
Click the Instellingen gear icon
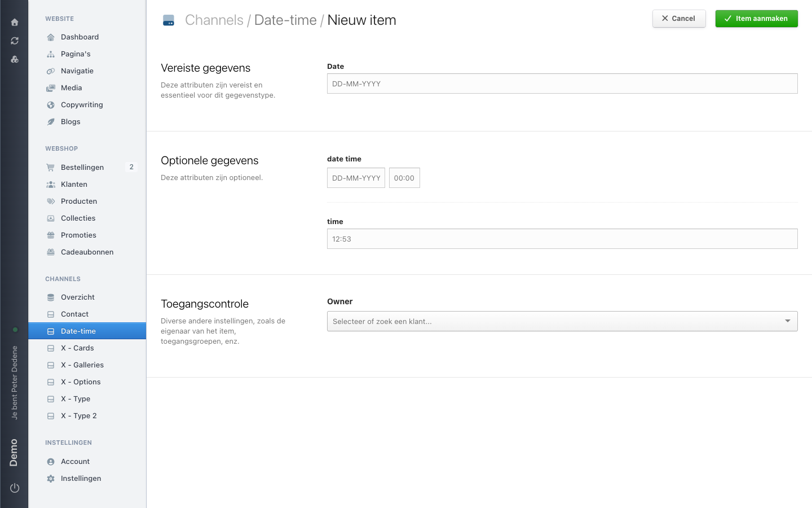[51, 479]
